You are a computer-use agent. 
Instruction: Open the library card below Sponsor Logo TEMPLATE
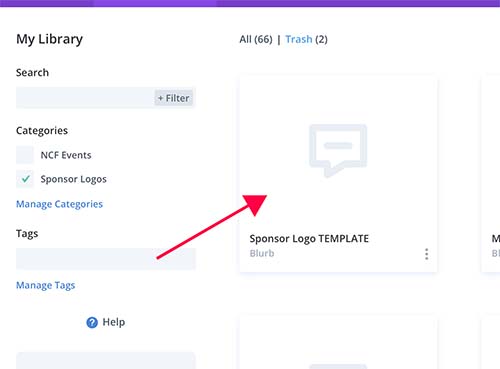tap(338, 342)
